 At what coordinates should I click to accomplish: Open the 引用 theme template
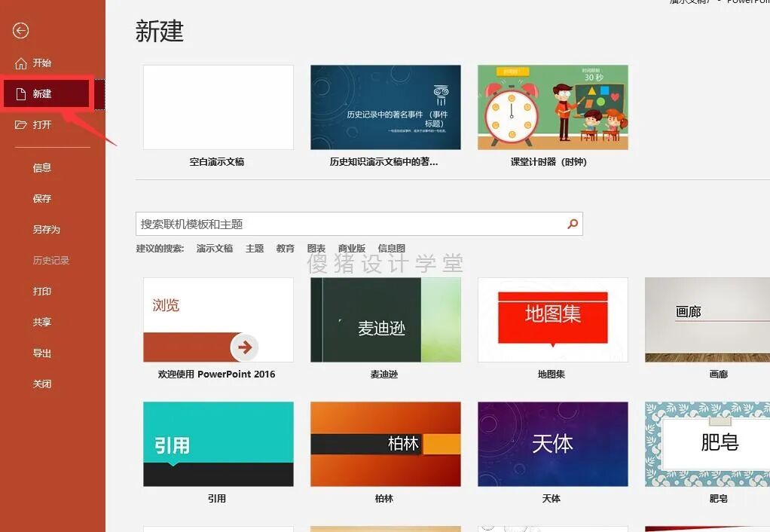(218, 443)
